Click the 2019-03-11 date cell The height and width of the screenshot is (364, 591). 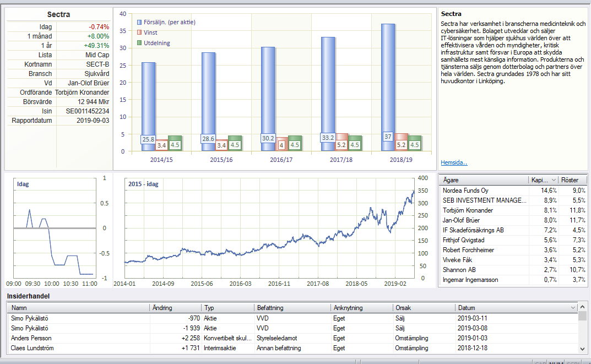[x=472, y=318]
